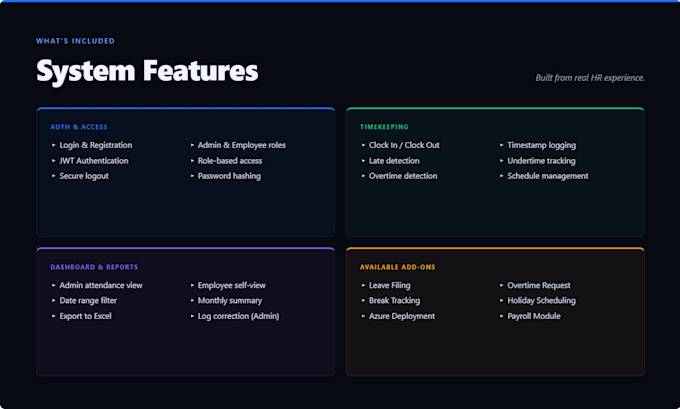Select "Role-based access" item
Image resolution: width=680 pixels, height=409 pixels.
pos(230,161)
